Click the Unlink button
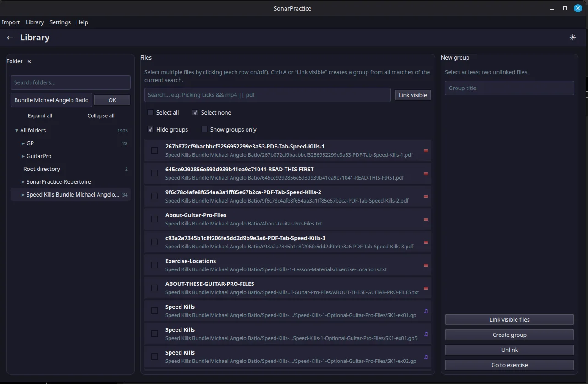588x384 pixels. [x=510, y=350]
